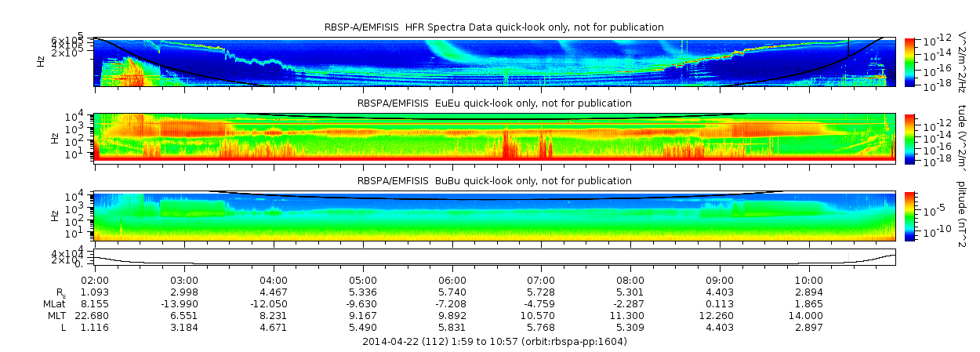Click the nT^2 color bar unit label

962,215
